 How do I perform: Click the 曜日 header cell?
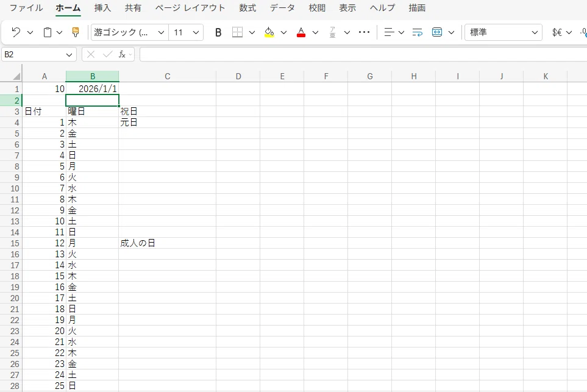pyautogui.click(x=93, y=112)
